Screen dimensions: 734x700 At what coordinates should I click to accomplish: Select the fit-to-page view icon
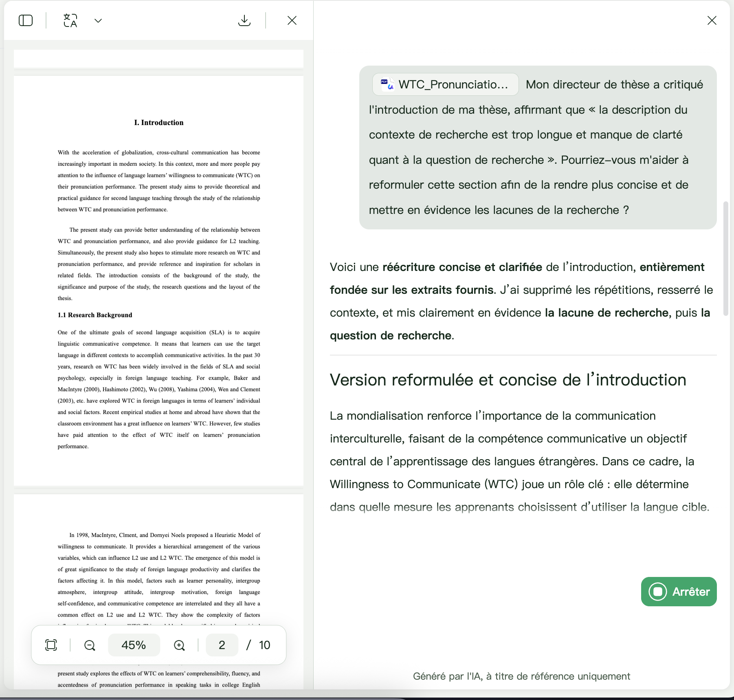tap(51, 645)
